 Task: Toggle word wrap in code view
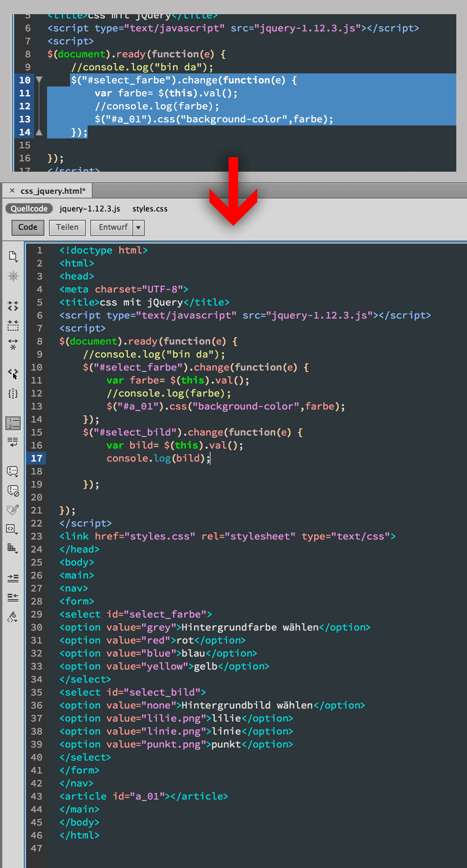(x=13, y=442)
